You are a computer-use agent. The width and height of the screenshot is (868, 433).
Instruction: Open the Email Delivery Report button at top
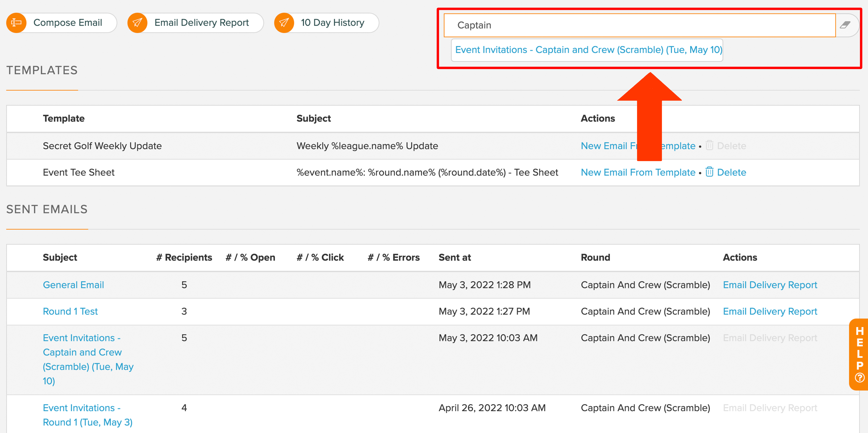click(195, 23)
